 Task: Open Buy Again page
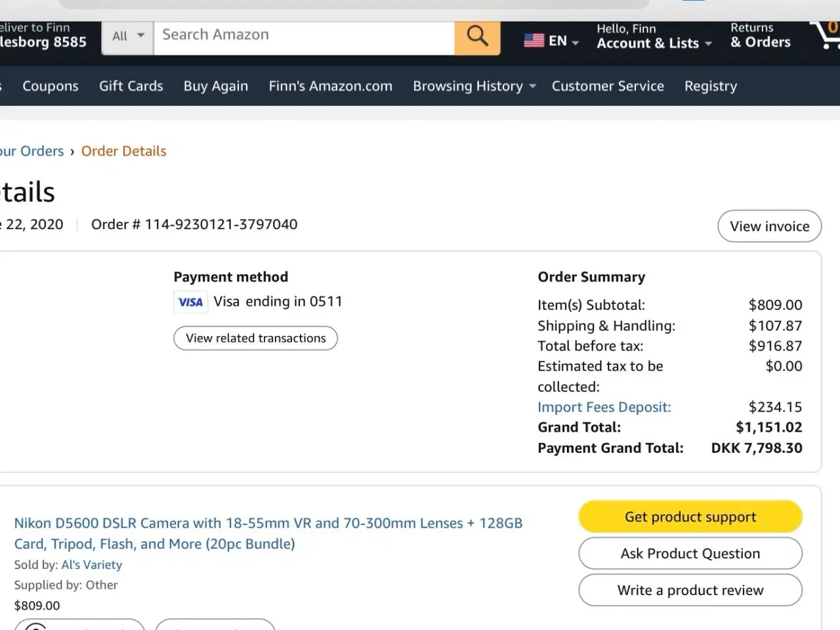216,86
